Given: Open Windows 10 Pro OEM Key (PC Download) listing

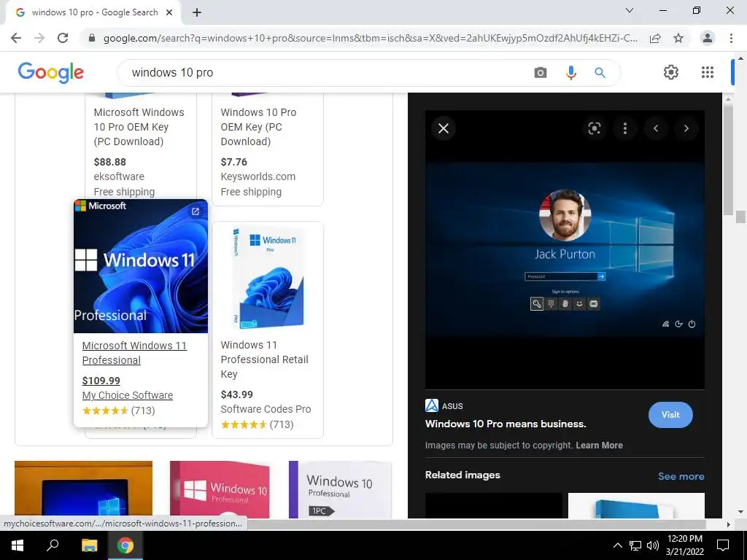Looking at the screenshot, I should click(x=258, y=127).
